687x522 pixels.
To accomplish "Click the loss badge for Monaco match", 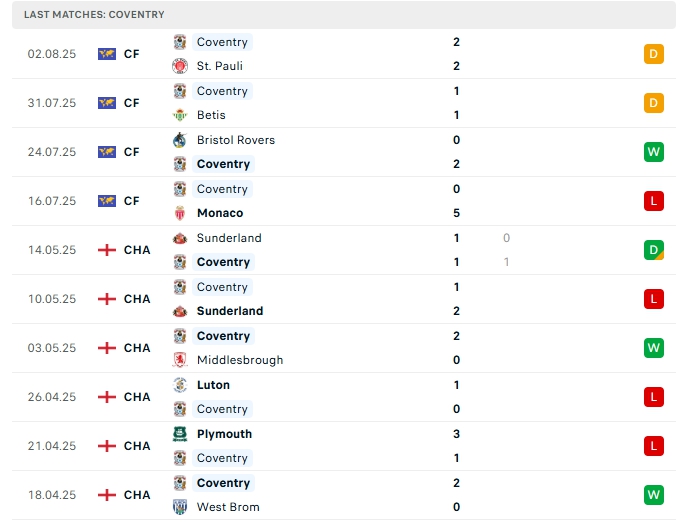I will click(654, 201).
